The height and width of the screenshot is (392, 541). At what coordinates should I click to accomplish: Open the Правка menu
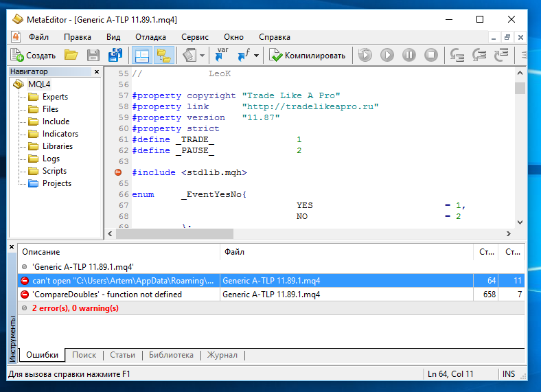78,37
